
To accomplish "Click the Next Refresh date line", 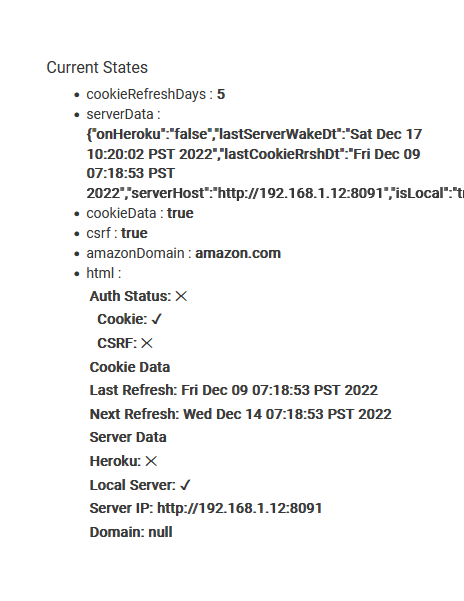I will pos(241,414).
